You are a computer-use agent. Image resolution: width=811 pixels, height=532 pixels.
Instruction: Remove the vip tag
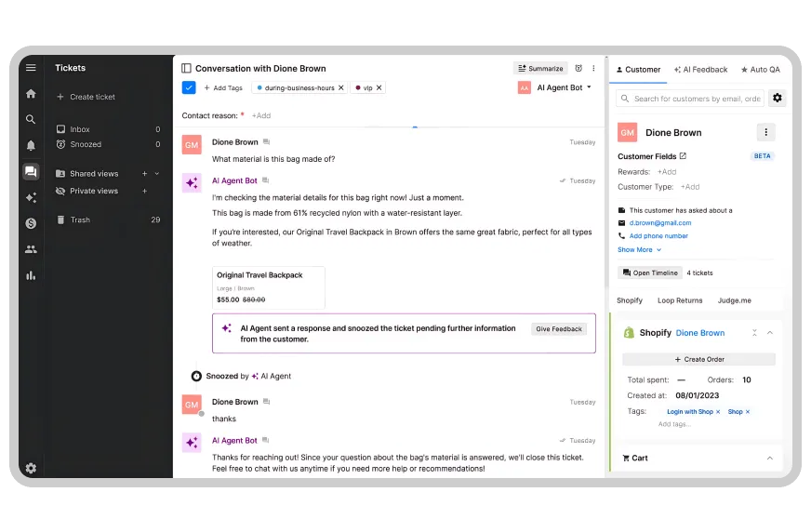(x=379, y=87)
